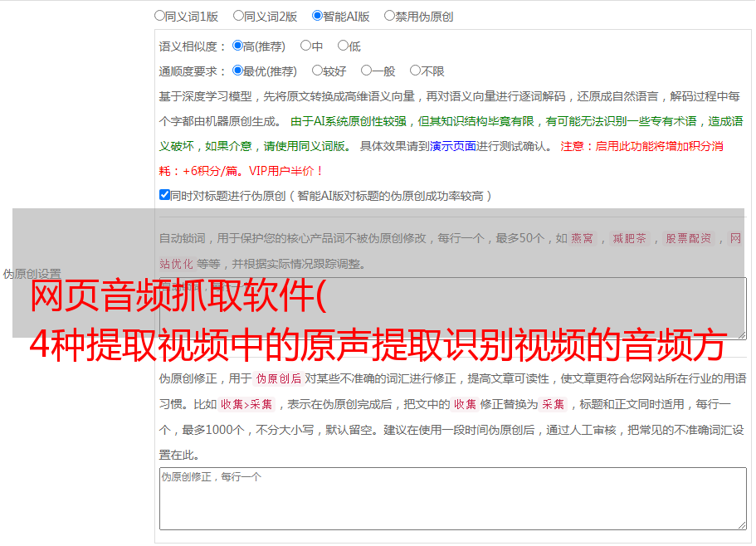Click the 燕窝 example keyword
This screenshot has height=546, width=756.
click(x=583, y=238)
